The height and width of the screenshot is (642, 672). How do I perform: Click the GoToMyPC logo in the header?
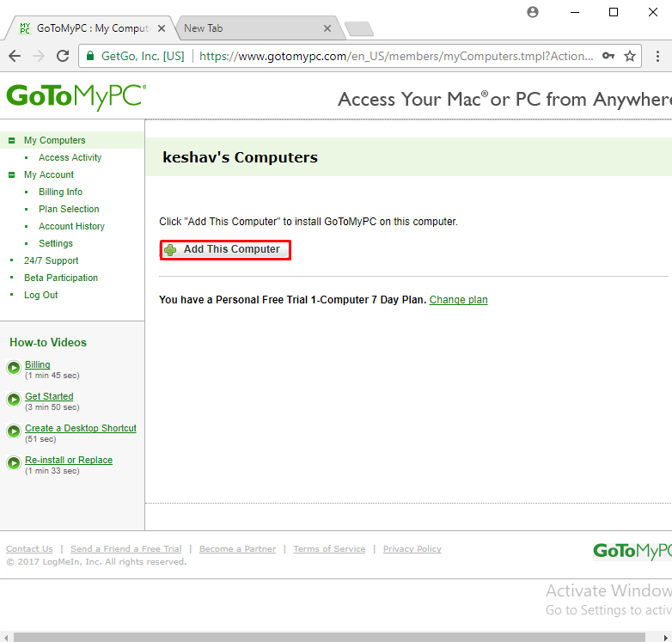click(76, 96)
